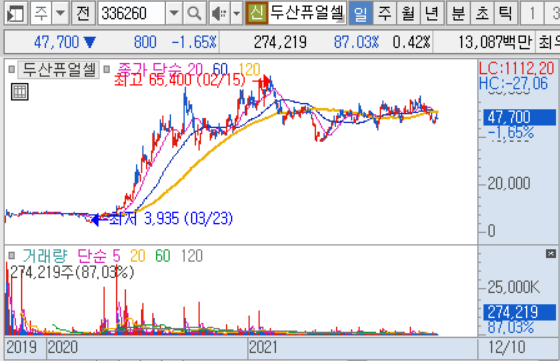Click the 120-day moving average label in the price chart

(250, 69)
